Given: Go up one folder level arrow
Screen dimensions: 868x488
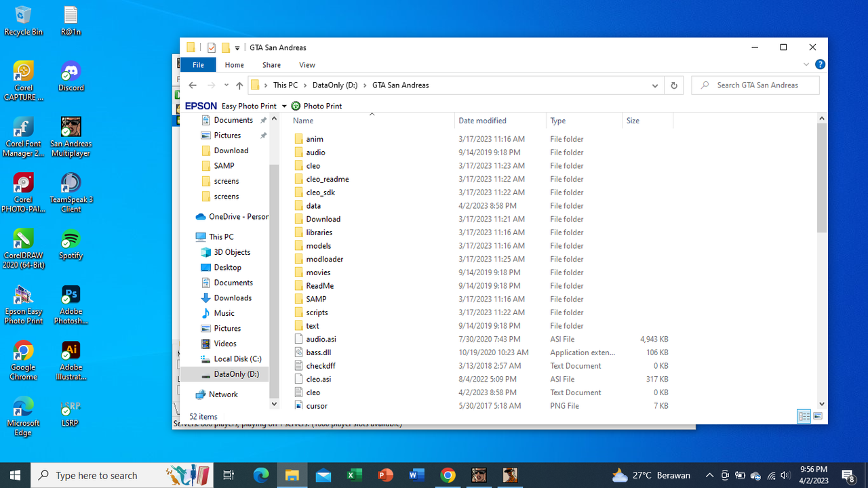Looking at the screenshot, I should (239, 85).
